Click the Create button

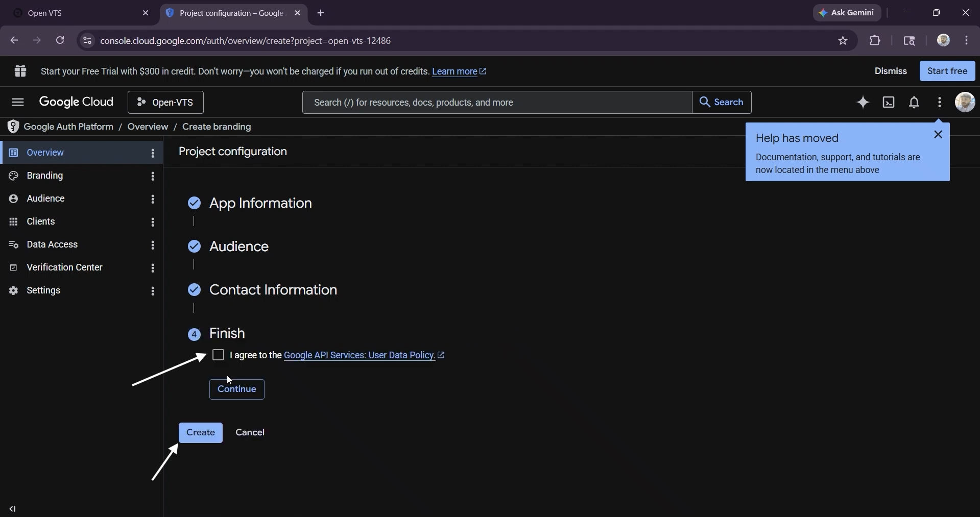[201, 433]
